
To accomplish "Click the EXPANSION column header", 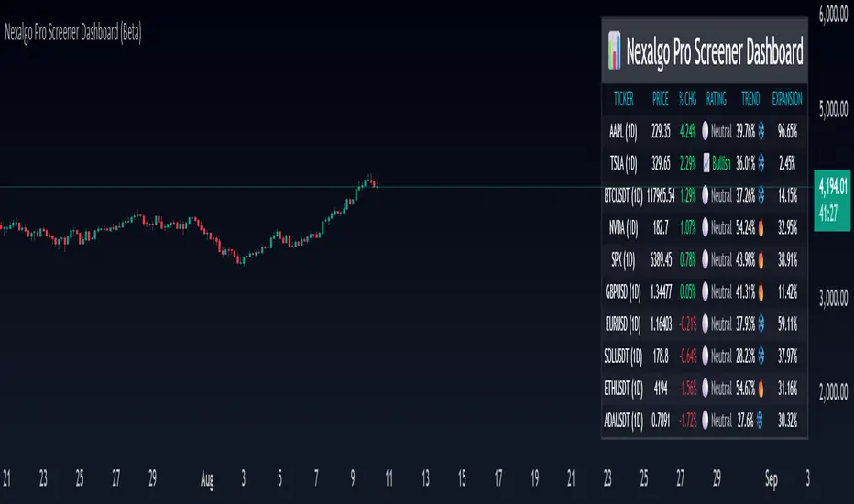I will click(x=787, y=99).
